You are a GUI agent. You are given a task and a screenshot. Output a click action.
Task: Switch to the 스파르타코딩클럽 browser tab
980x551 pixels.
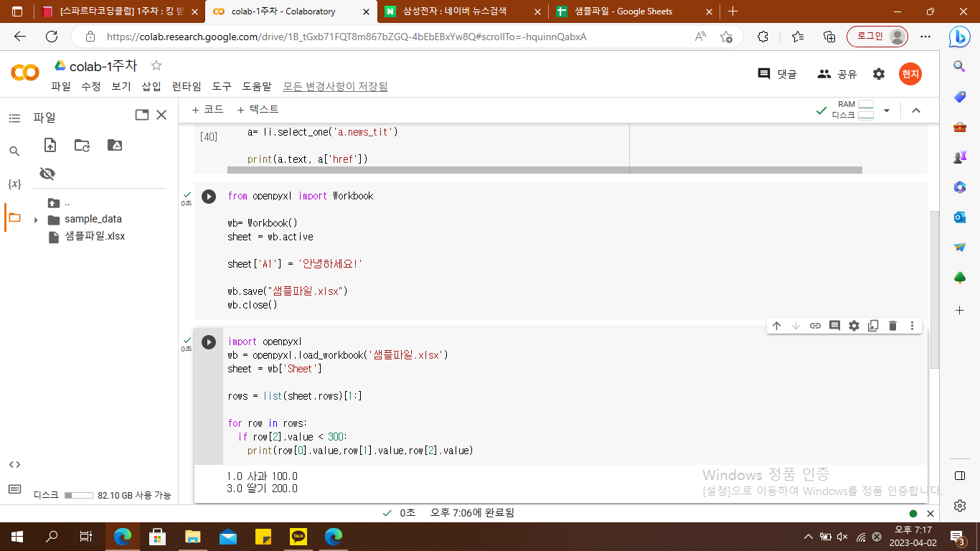119,11
